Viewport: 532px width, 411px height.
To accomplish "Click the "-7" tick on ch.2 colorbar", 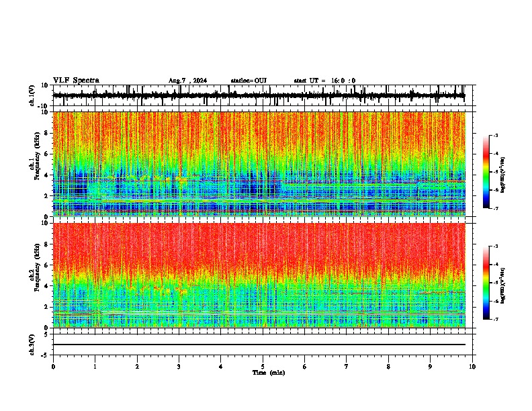I will [495, 319].
